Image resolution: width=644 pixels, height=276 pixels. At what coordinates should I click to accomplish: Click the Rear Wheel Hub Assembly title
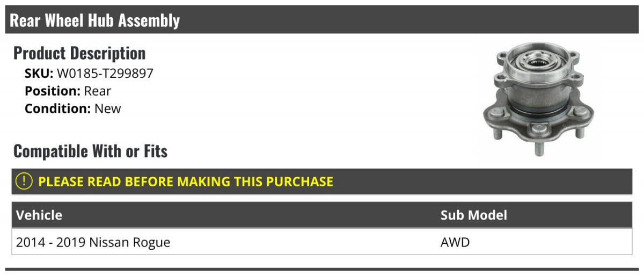(95, 20)
